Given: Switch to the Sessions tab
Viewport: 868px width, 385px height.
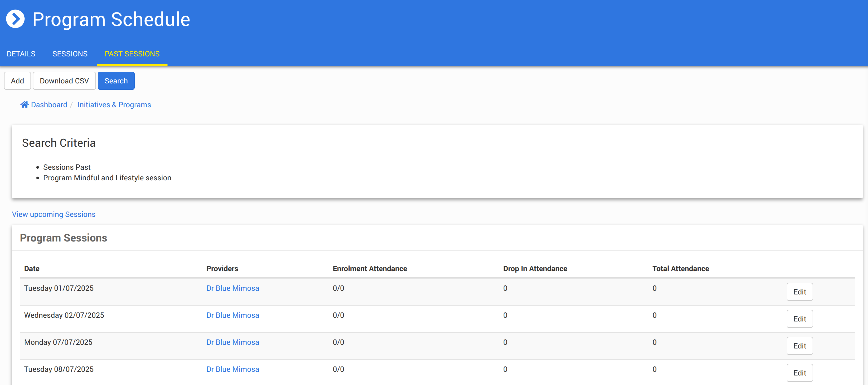Looking at the screenshot, I should pyautogui.click(x=70, y=54).
